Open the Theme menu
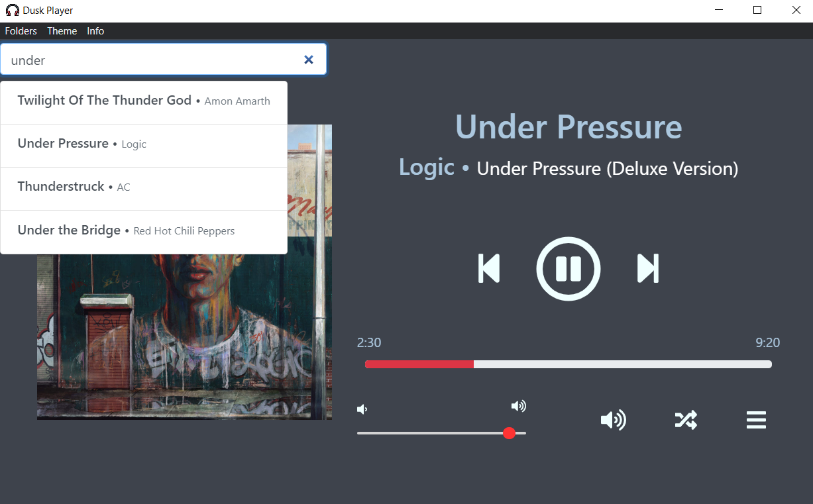The height and width of the screenshot is (504, 813). click(x=62, y=31)
